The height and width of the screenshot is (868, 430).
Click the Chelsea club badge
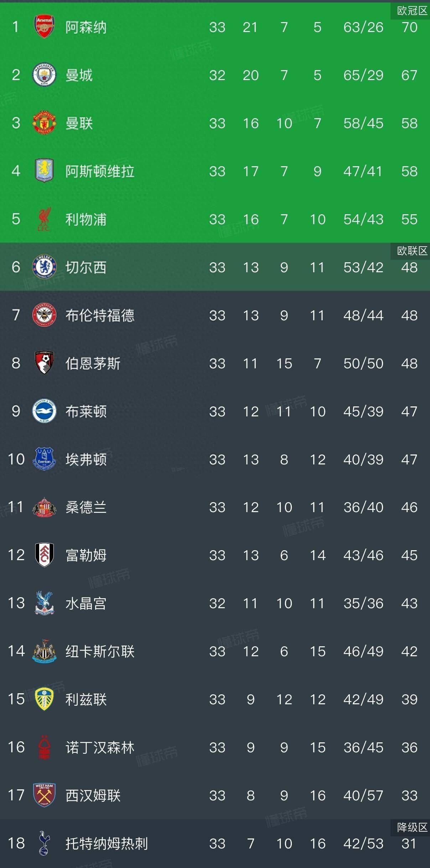[x=44, y=267]
